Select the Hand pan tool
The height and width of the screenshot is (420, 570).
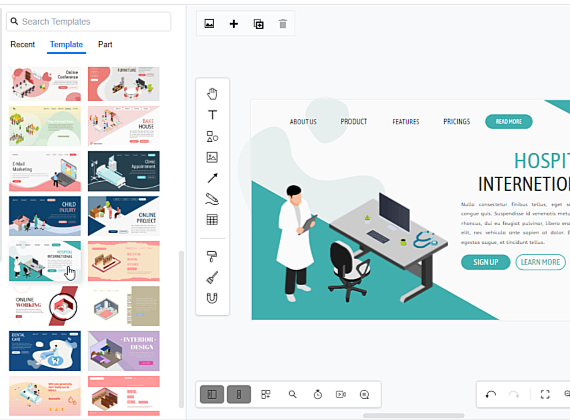click(x=212, y=94)
